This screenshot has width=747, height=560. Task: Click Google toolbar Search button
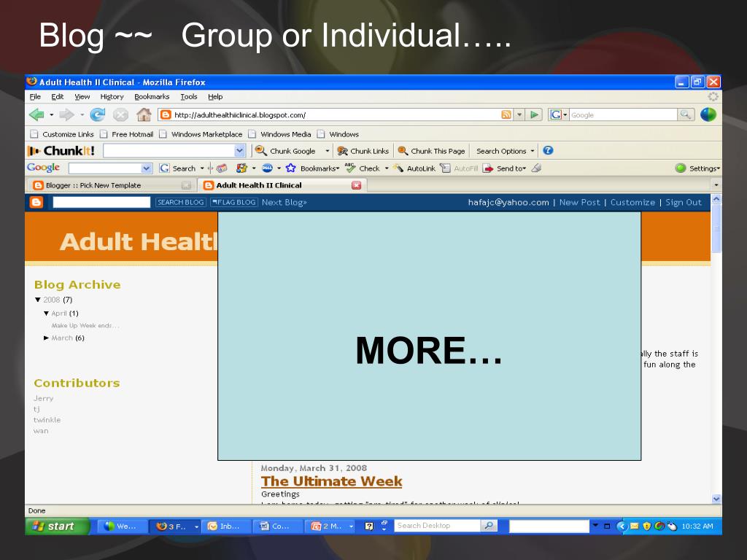pos(178,168)
